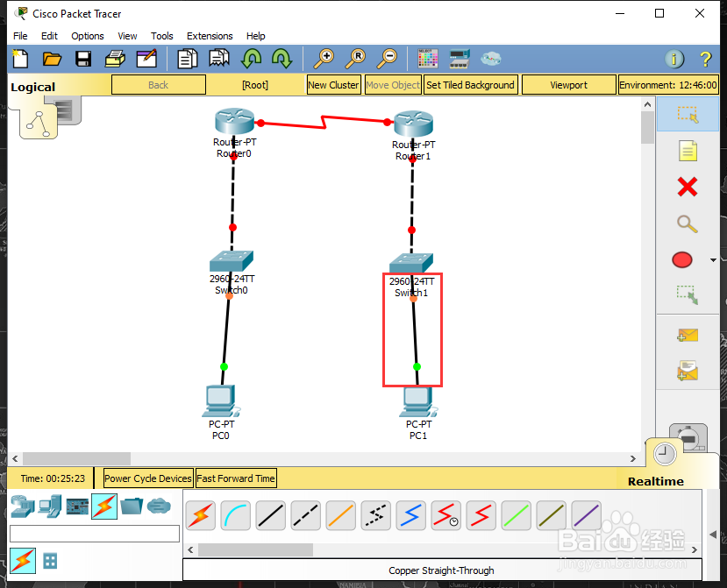Select the End Devices category icon
The height and width of the screenshot is (588, 727).
tap(50, 506)
